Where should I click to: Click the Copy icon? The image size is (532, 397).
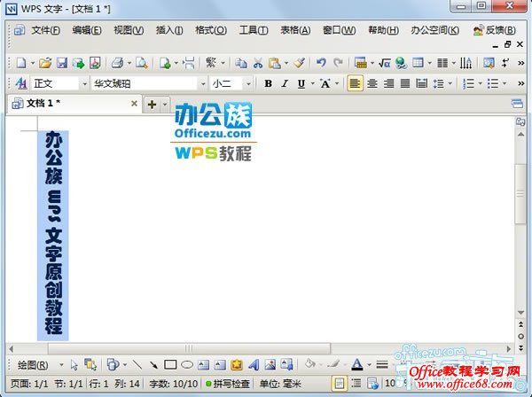click(241, 63)
